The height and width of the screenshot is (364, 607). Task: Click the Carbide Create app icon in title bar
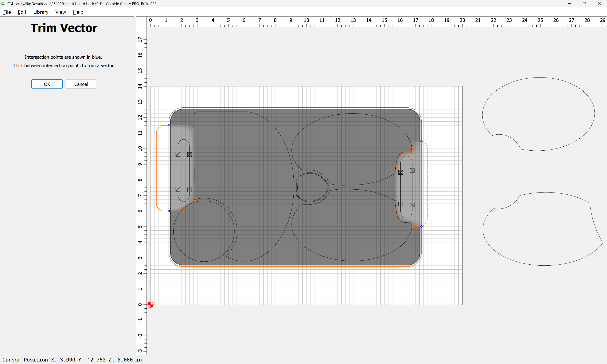click(3, 4)
